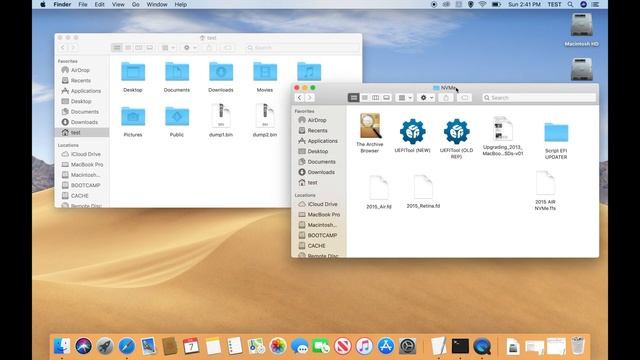
Task: Select test home folder in test window sidebar
Action: (82, 133)
